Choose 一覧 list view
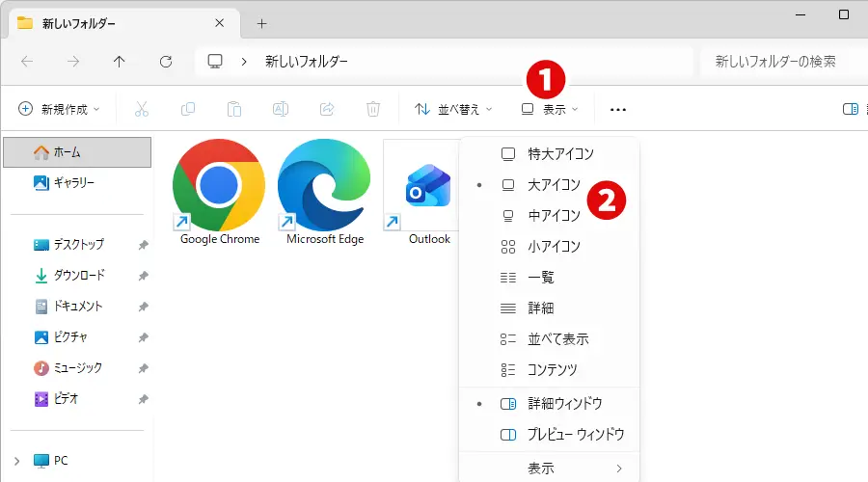 pyautogui.click(x=550, y=278)
